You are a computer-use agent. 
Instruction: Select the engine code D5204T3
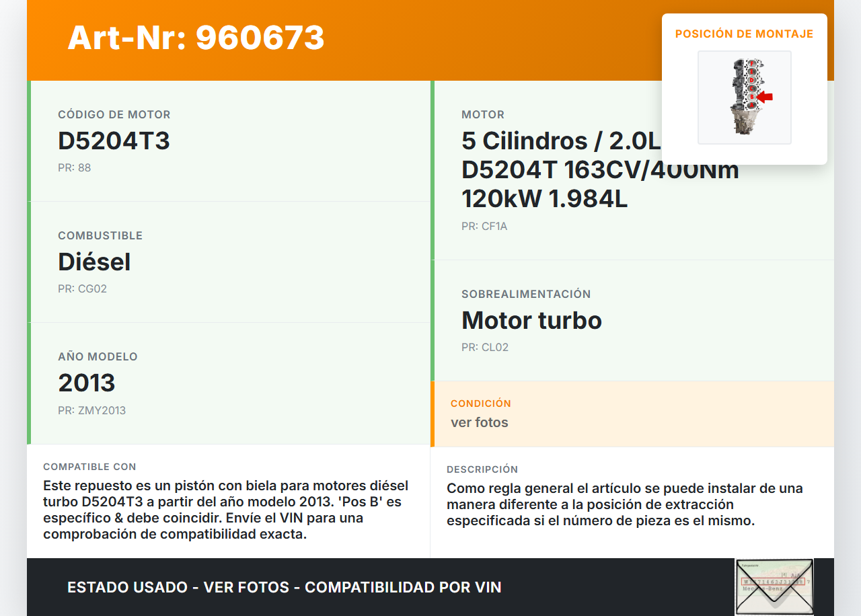[114, 141]
